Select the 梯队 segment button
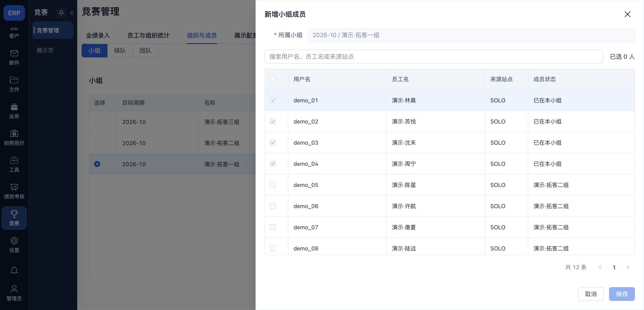The height and width of the screenshot is (310, 644). tap(120, 51)
